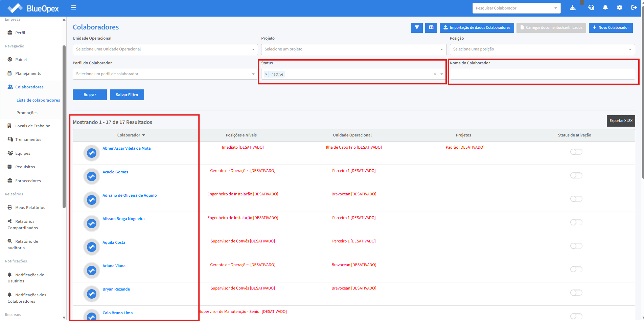Open Relatórios Compartilhados in sidebar
Screen dimensions: 644x321
pyautogui.click(x=23, y=224)
